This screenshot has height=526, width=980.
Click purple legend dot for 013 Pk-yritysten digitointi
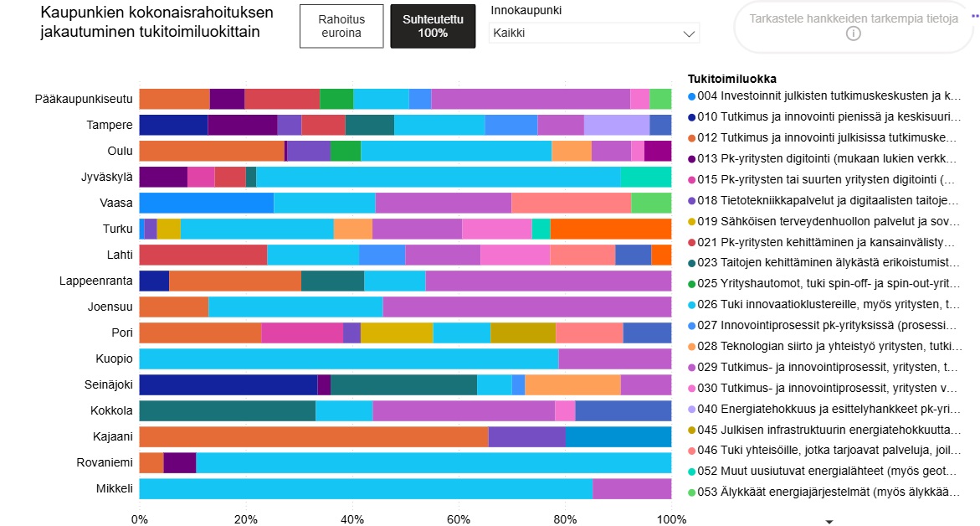click(691, 158)
